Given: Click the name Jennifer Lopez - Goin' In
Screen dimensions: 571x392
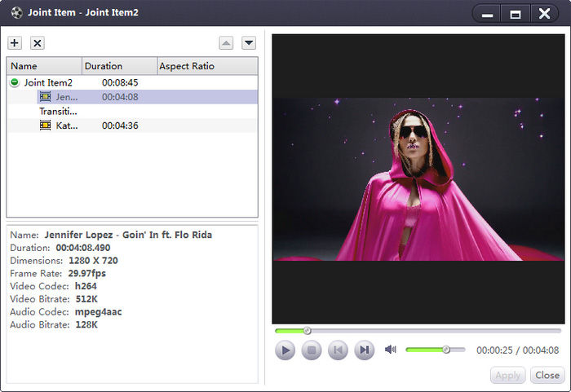Looking at the screenshot, I should click(x=128, y=235).
